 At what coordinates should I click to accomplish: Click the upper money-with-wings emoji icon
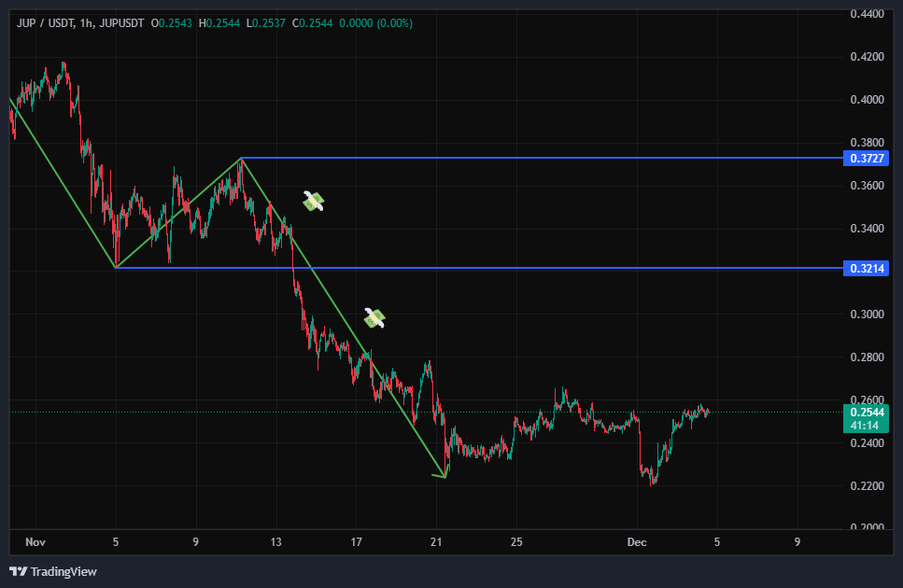click(314, 201)
